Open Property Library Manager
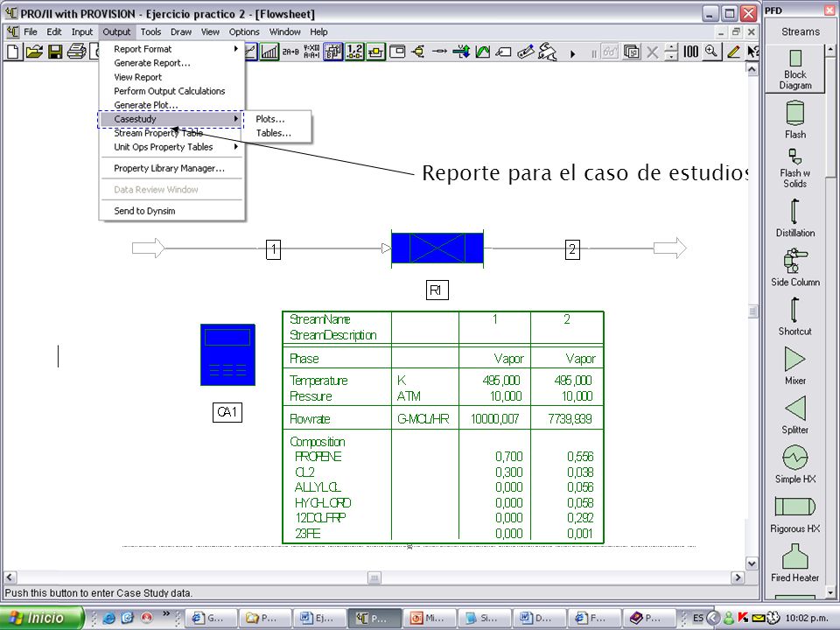 pos(171,168)
